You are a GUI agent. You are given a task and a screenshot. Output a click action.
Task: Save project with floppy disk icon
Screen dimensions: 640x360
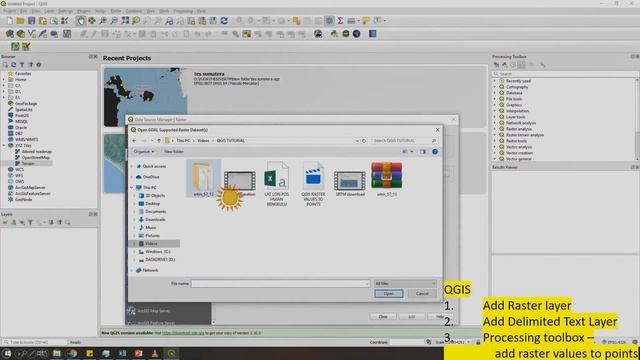[31, 21]
